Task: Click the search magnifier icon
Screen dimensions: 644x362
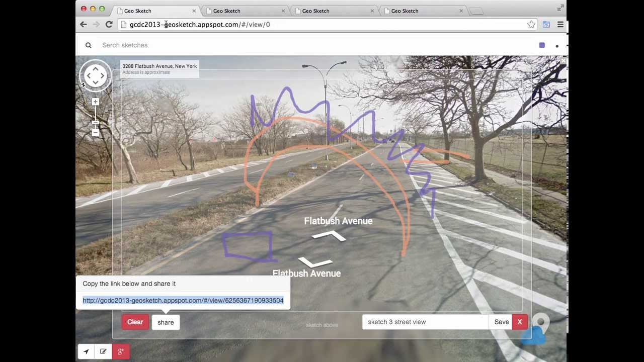Action: [x=88, y=45]
